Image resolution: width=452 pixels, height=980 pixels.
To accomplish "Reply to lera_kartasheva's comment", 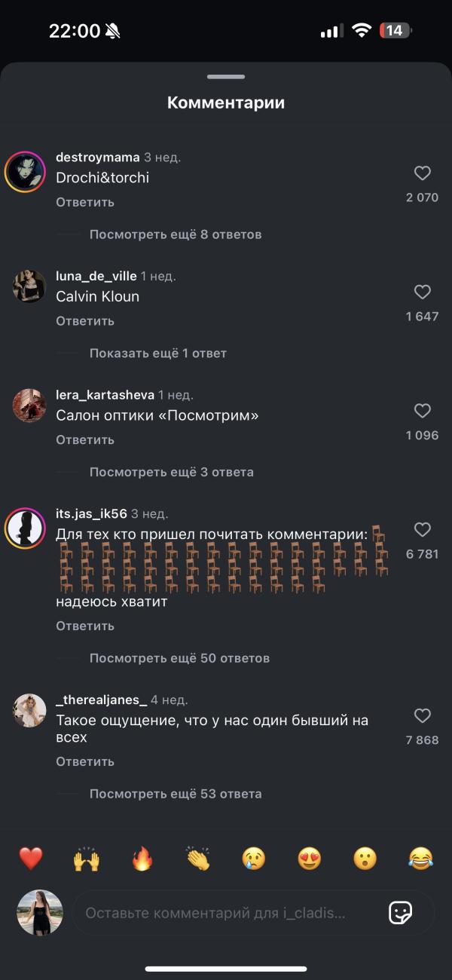I will [85, 439].
